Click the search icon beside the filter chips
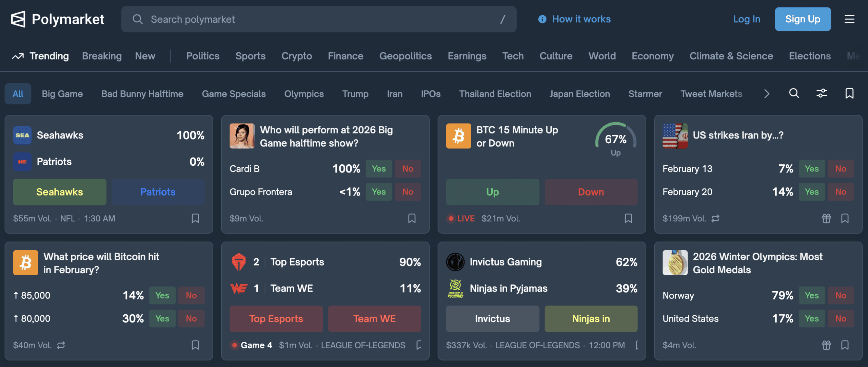 (794, 93)
